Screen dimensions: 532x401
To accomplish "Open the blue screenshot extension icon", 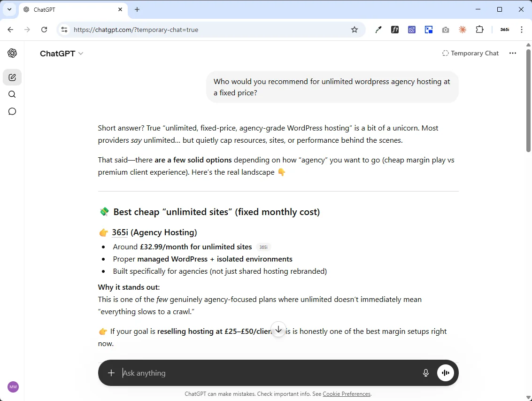I will tap(411, 30).
